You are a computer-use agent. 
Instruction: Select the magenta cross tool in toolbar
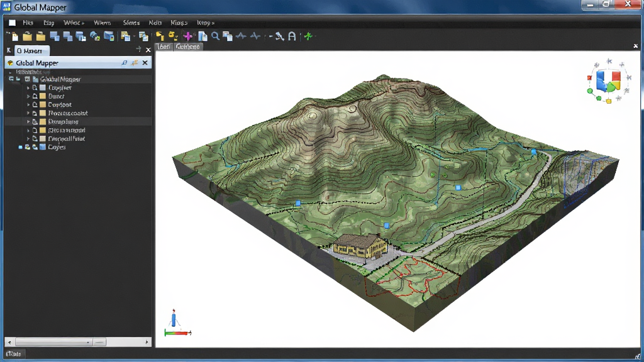click(x=187, y=36)
